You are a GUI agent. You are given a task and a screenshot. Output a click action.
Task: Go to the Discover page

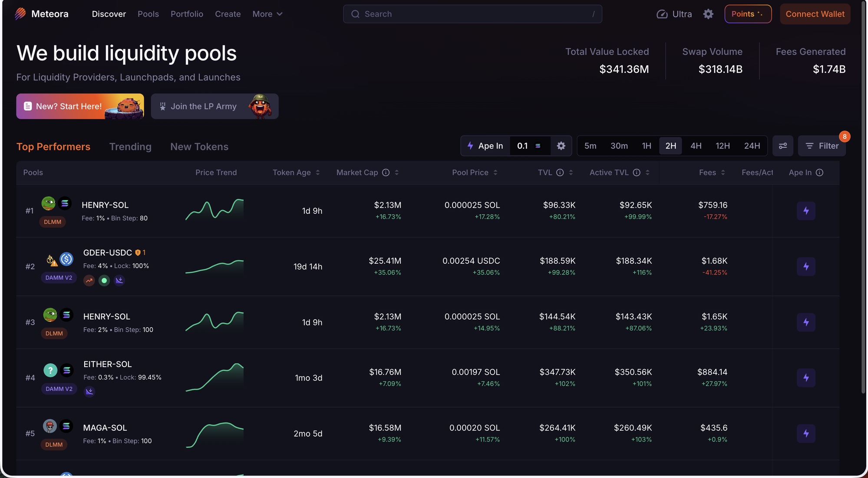pos(109,14)
